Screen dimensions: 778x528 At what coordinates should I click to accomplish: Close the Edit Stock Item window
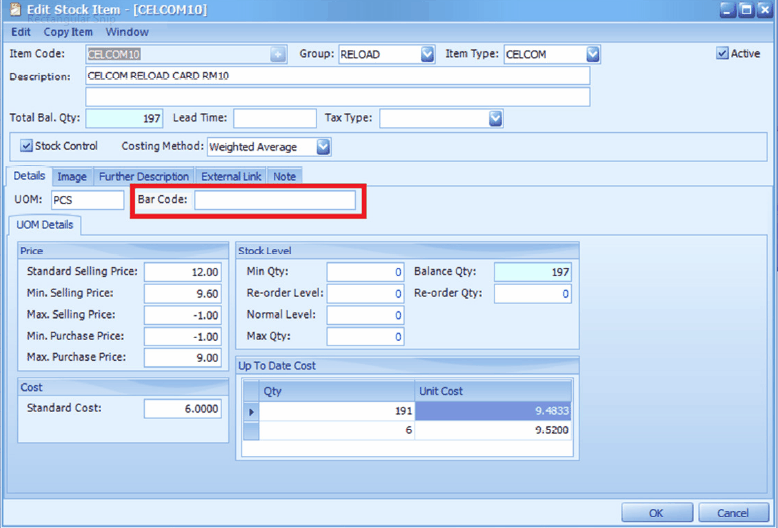click(x=765, y=9)
